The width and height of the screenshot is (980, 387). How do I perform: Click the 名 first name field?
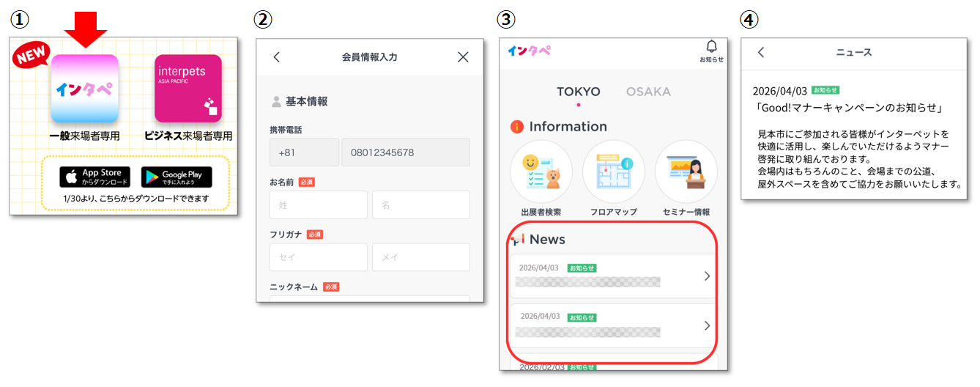[x=421, y=205]
